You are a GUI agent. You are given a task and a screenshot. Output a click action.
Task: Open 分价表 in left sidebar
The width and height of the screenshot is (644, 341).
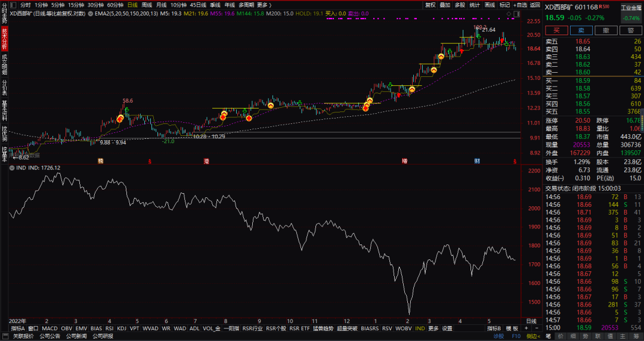pyautogui.click(x=4, y=87)
